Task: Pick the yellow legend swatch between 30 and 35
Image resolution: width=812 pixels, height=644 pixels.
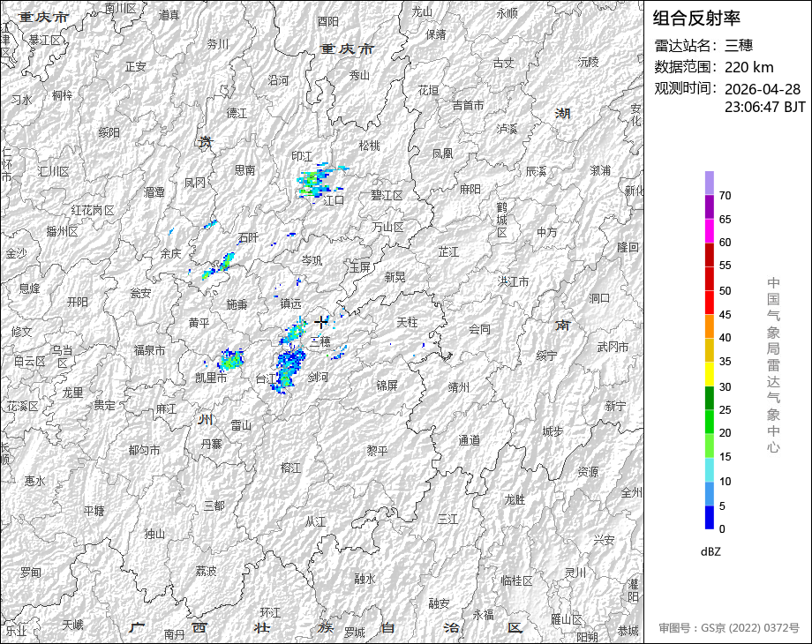Action: pos(710,374)
